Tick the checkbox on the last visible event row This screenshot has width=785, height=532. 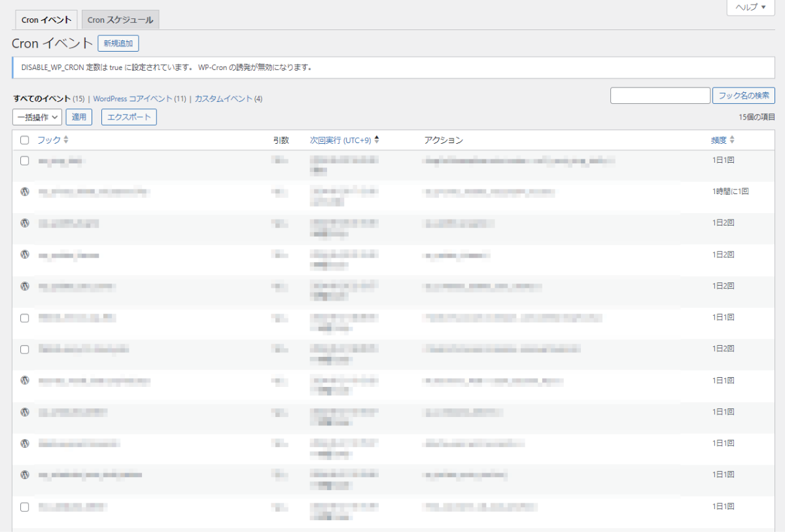(x=24, y=507)
